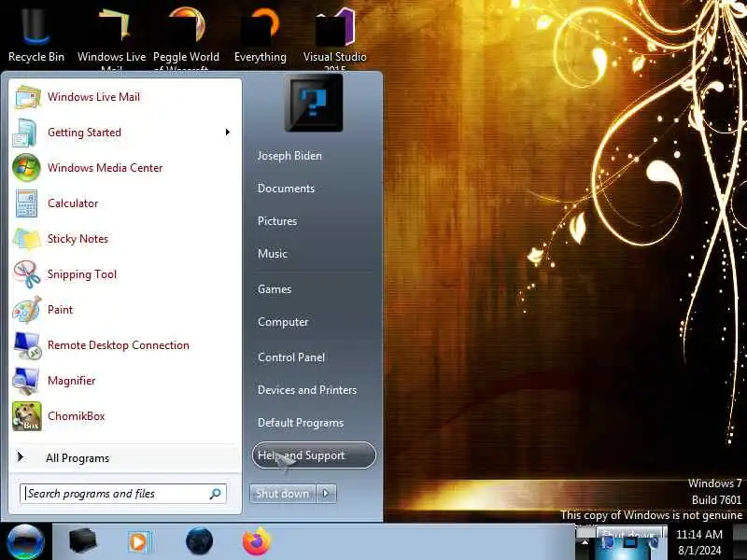Select the Everything desktop shortcut
The width and height of the screenshot is (747, 560).
(261, 35)
